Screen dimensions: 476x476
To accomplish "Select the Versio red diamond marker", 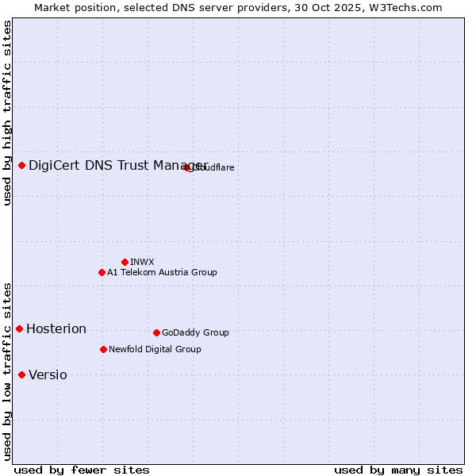I will coord(22,374).
